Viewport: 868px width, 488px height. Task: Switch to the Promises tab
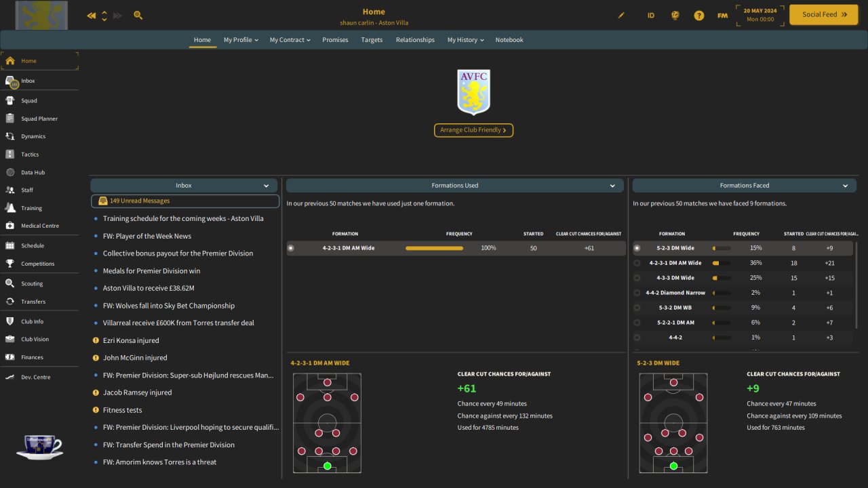pos(335,40)
